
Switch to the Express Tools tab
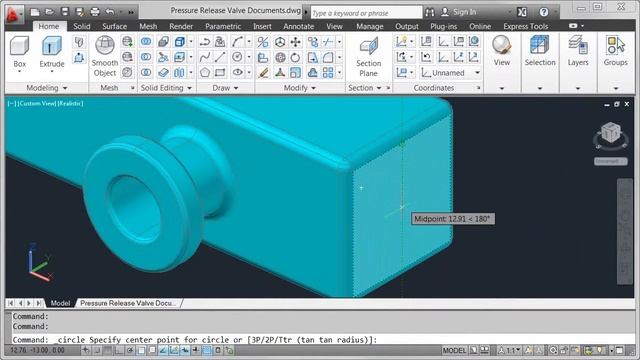pyautogui.click(x=526, y=26)
